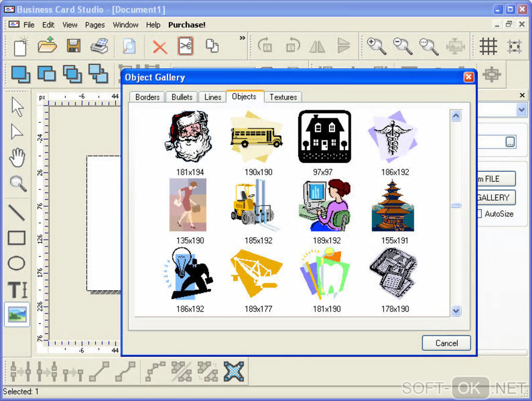The height and width of the screenshot is (401, 532).
Task: Switch to the Textures tab
Action: pos(283,97)
